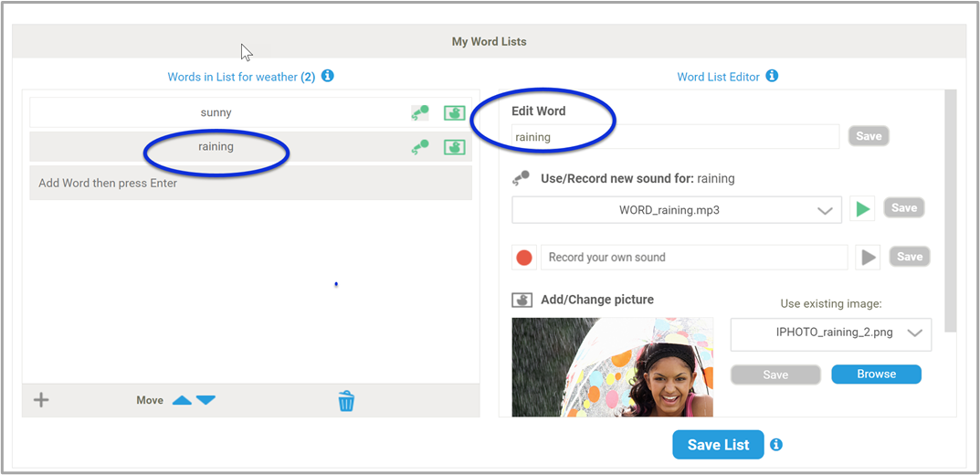Select the sunny word row

pos(250,113)
